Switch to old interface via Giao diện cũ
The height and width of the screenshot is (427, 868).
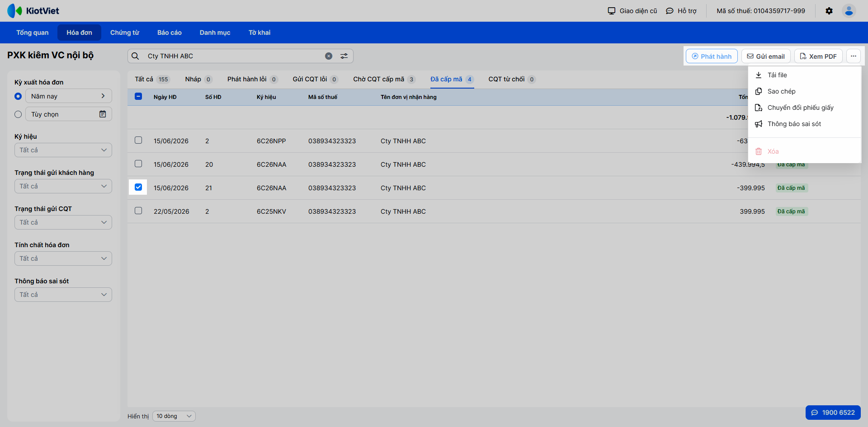pyautogui.click(x=632, y=11)
